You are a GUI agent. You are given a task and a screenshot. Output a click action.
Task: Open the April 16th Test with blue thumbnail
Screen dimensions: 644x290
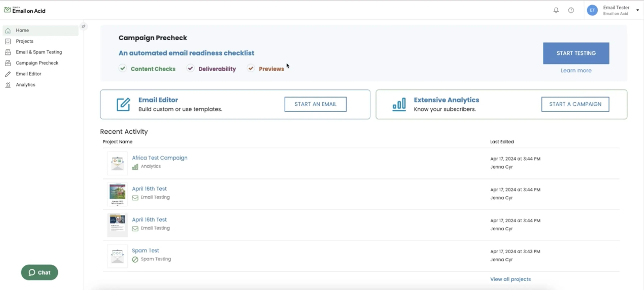click(149, 220)
